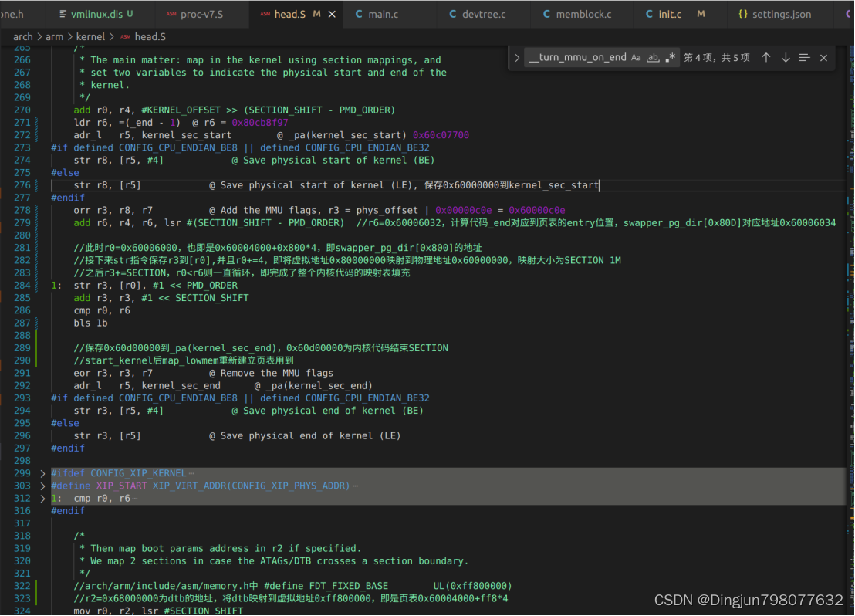Expand the folded CONFIG_XIP_KERNEL block

tap(42, 473)
